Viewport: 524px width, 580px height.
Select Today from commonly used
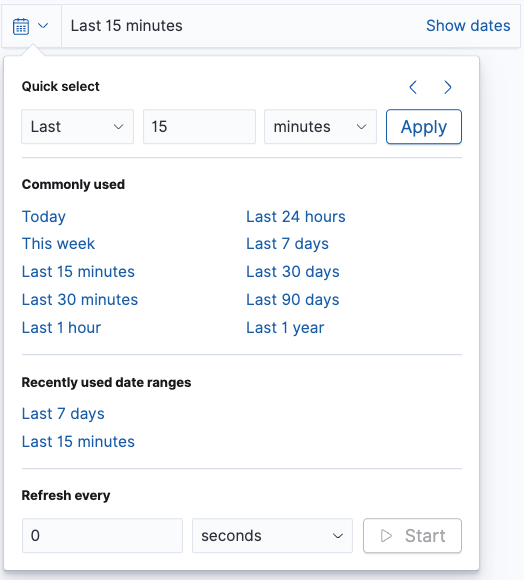(x=44, y=217)
